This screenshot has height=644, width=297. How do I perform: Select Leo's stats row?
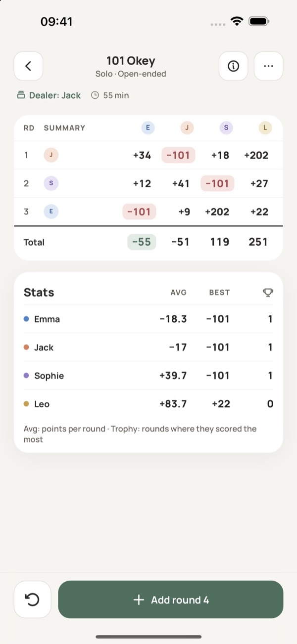click(x=148, y=404)
